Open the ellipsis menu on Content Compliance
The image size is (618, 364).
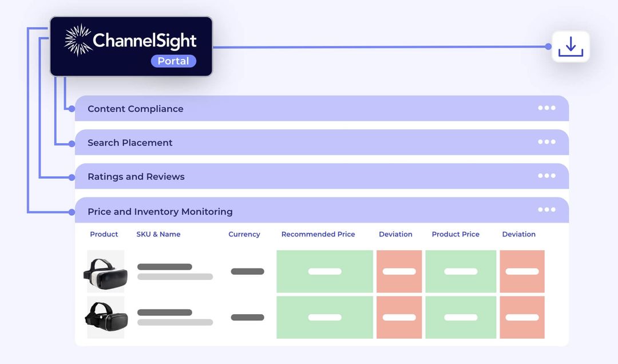tap(546, 108)
